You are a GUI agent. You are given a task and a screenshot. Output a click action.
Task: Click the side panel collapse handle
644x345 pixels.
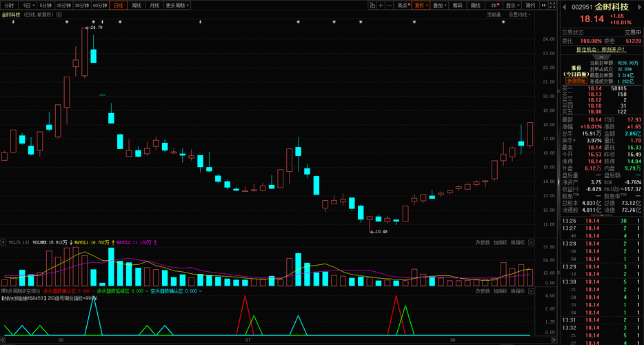tap(559, 183)
